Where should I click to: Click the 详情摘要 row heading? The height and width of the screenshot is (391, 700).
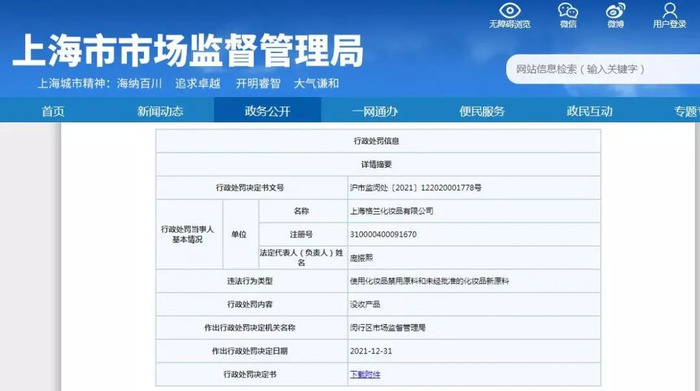coord(376,164)
